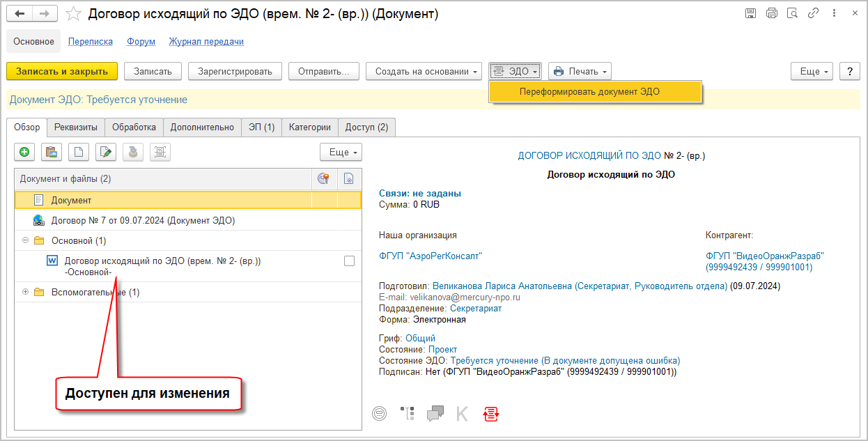Click the print preview magnifier icon
The height and width of the screenshot is (441, 868).
(x=791, y=13)
